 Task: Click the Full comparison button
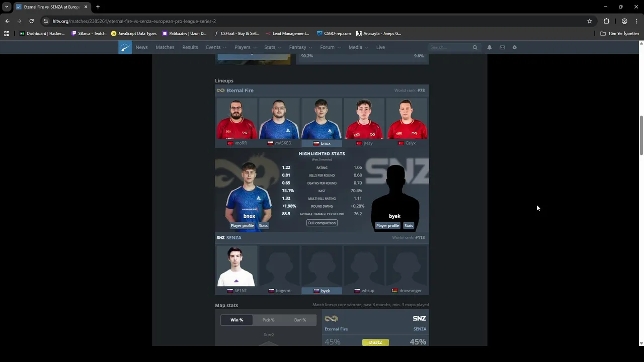click(x=321, y=223)
